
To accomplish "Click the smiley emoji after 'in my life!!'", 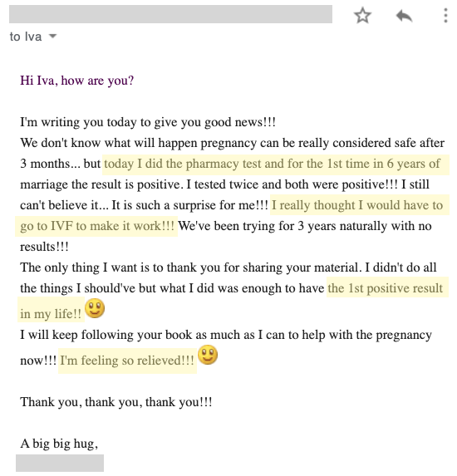I will point(95,308).
